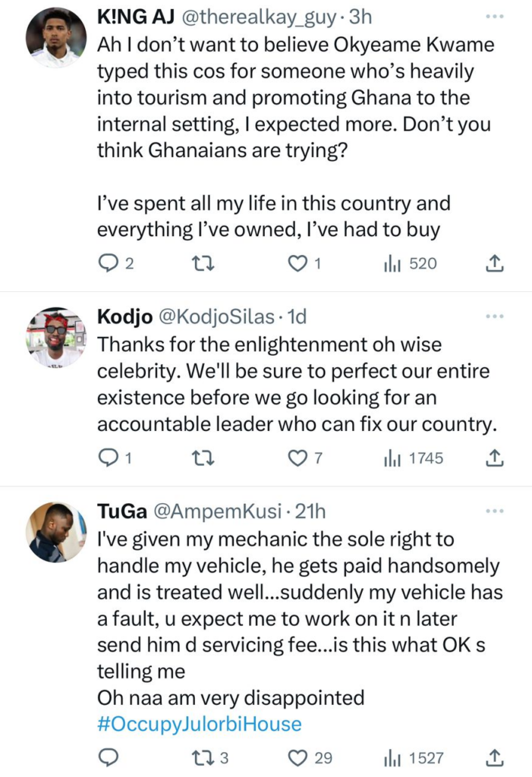Share Kodjo's tweet
Image resolution: width=532 pixels, height=777 pixels.
[x=494, y=458]
